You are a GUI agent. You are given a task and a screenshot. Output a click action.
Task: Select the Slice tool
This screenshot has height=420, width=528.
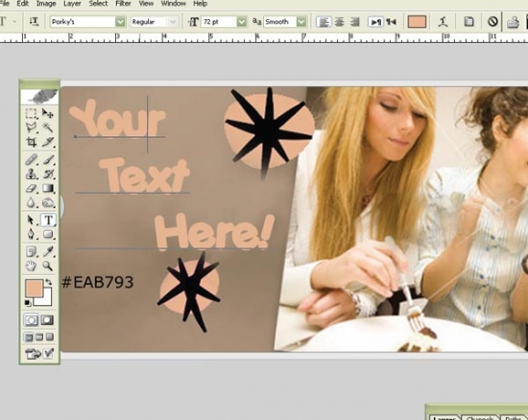pos(48,142)
